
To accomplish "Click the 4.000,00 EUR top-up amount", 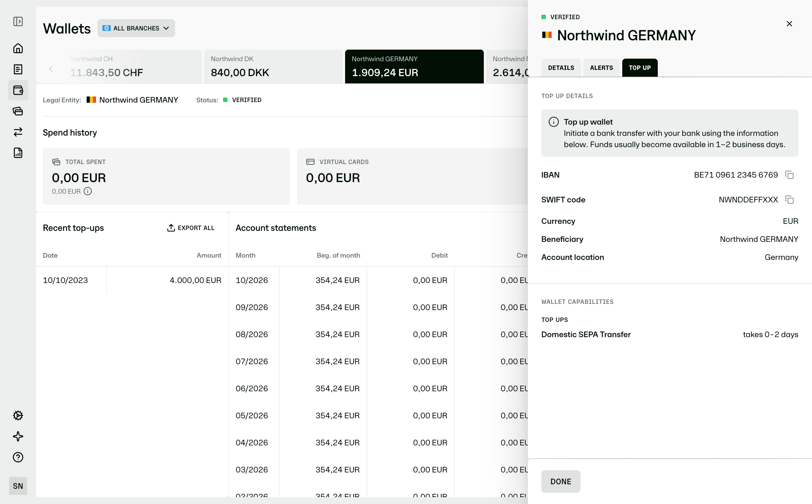I will (x=195, y=280).
